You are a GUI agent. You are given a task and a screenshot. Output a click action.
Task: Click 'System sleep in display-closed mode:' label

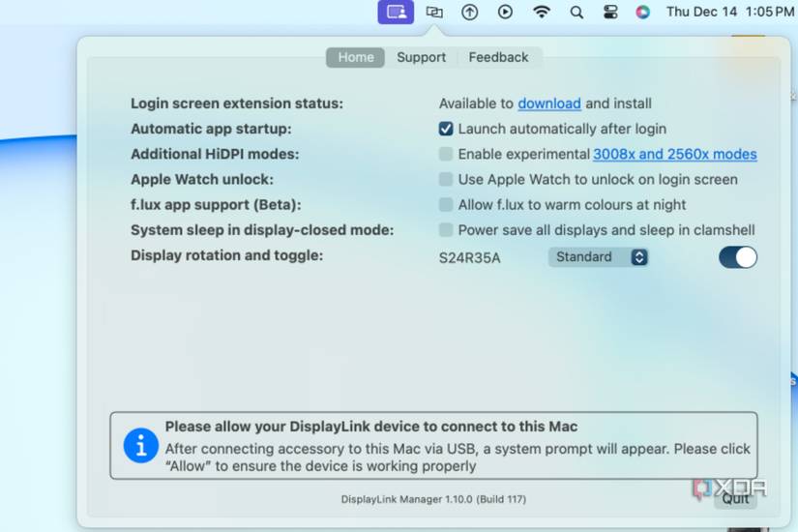click(x=262, y=230)
